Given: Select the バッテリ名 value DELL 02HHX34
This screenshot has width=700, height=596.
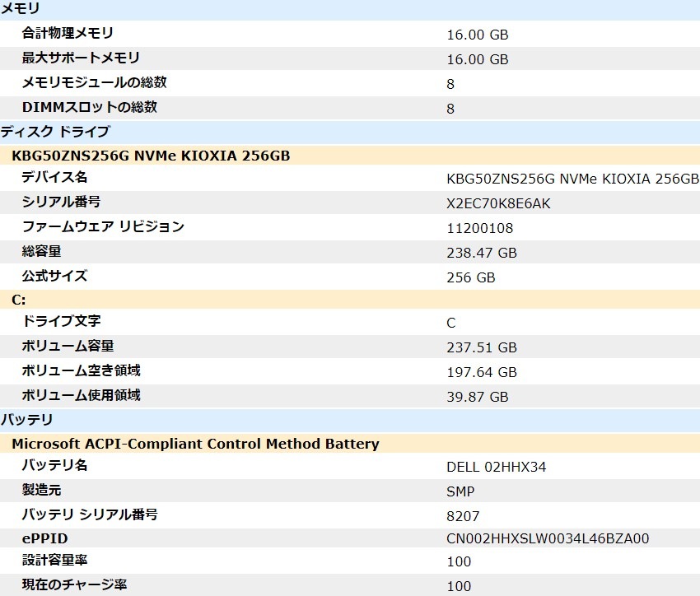Looking at the screenshot, I should click(496, 467).
